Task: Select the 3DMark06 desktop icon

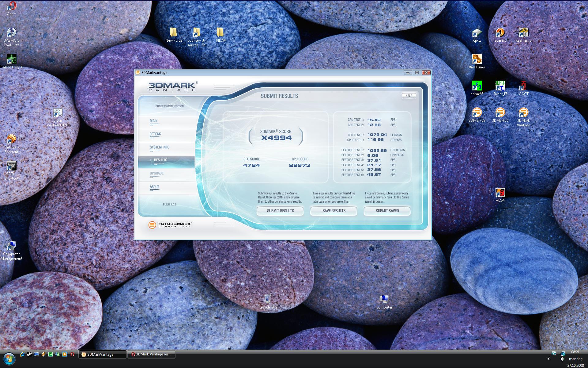Action: (x=500, y=115)
